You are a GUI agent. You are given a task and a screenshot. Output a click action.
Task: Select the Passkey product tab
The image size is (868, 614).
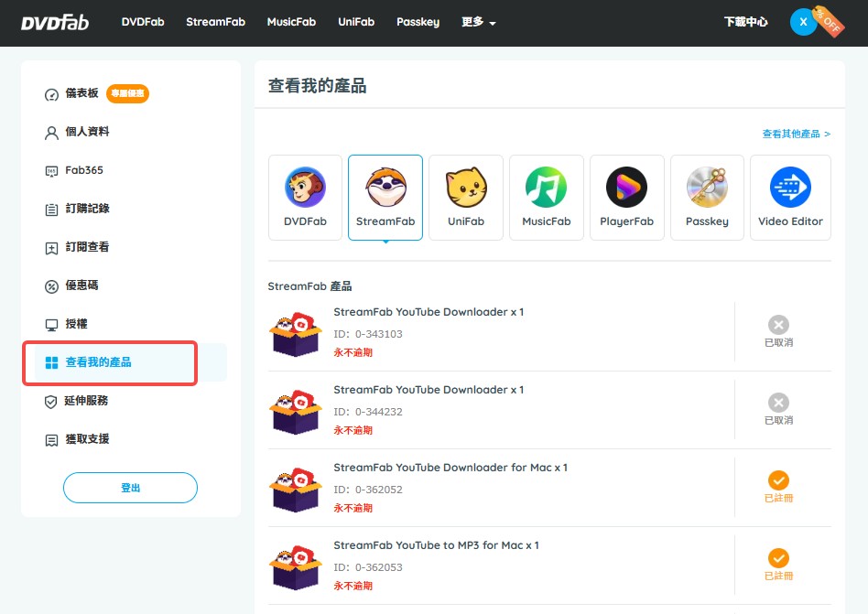tap(707, 198)
